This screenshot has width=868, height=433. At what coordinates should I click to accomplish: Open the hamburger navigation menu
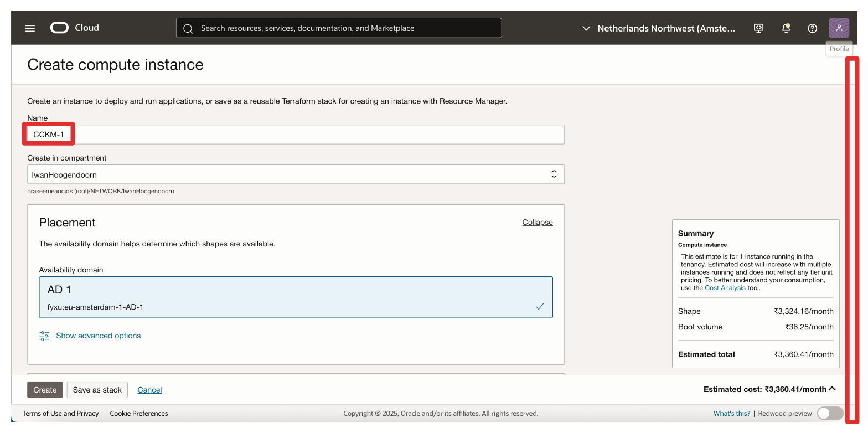tap(30, 28)
